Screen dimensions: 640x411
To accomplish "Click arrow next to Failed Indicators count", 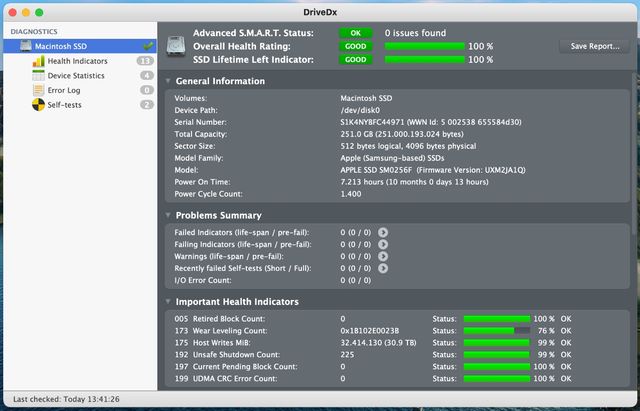I will pos(383,232).
